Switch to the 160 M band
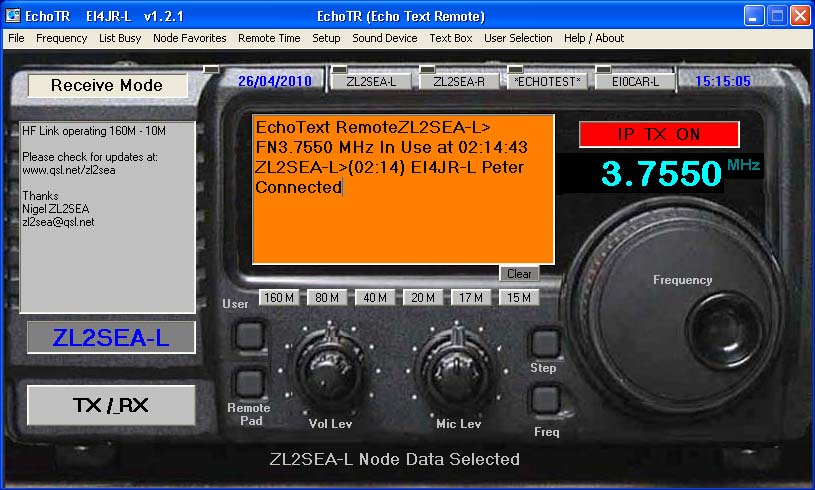Screen dimensions: 815x490 [279, 298]
